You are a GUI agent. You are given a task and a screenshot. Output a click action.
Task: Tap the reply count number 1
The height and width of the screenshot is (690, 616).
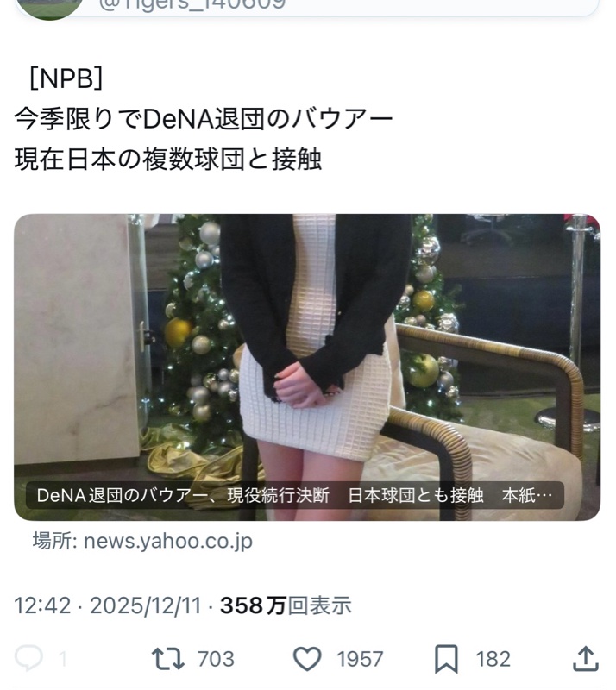click(x=62, y=659)
